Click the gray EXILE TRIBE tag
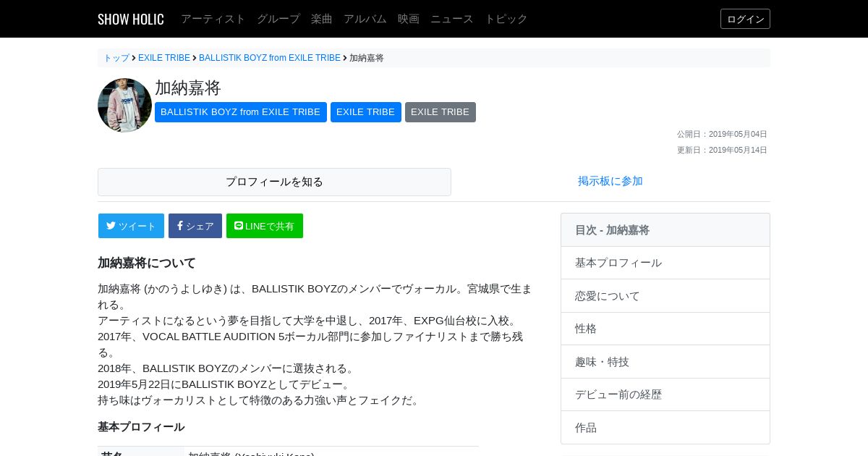Viewport: 868px width, 456px height. 441,112
